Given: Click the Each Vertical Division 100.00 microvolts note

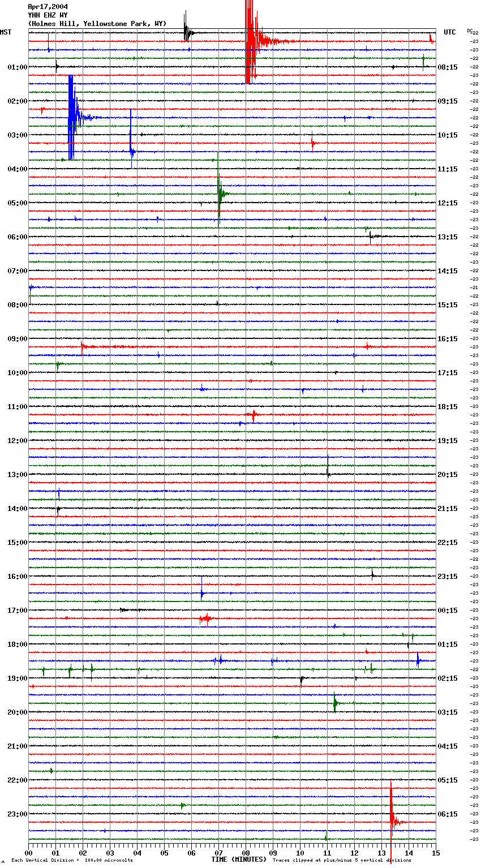Looking at the screenshot, I should (x=72, y=860).
